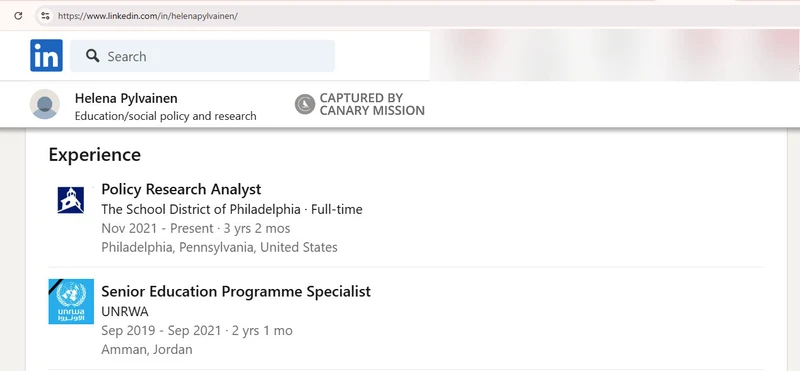Image resolution: width=800 pixels, height=371 pixels.
Task: Click the Helena Pylvainen name in sticky header
Action: 126,98
